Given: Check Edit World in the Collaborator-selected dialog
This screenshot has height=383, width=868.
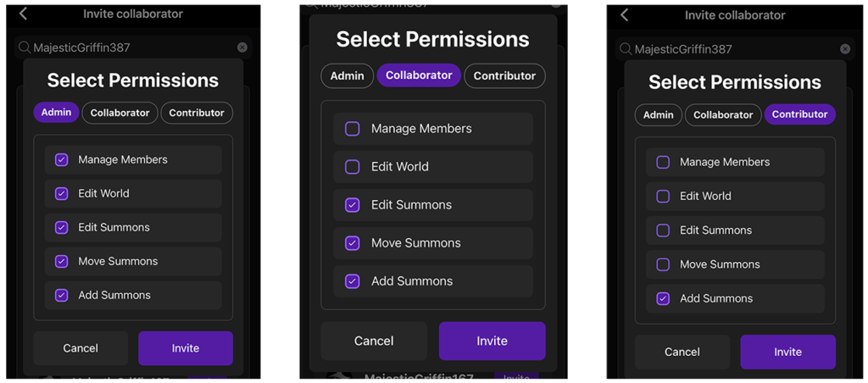Looking at the screenshot, I should (353, 167).
